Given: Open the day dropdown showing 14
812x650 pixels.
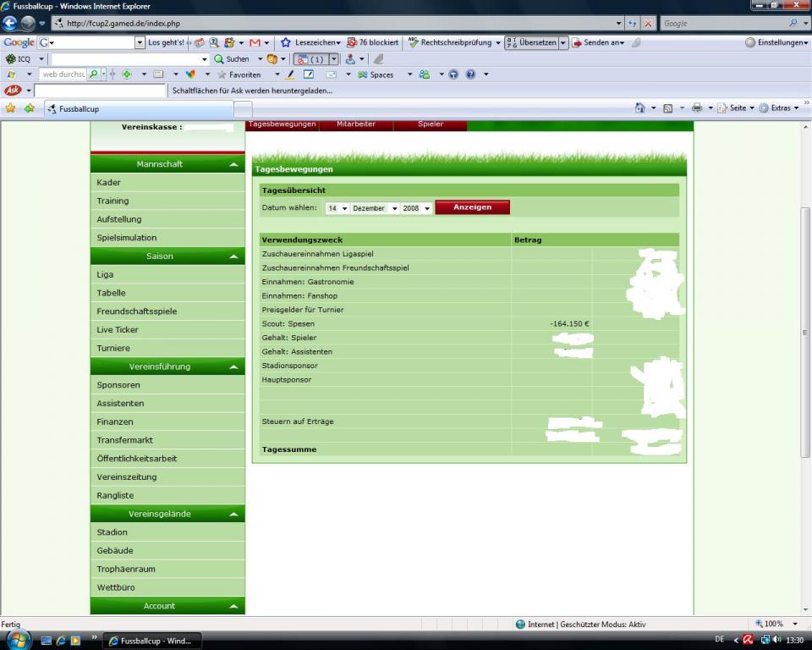Looking at the screenshot, I should coord(337,208).
